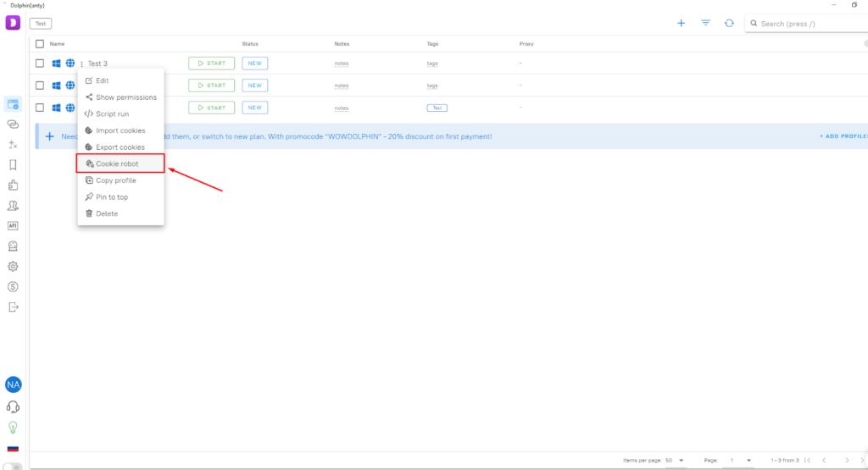The width and height of the screenshot is (868, 470).
Task: Click the ADD PROFILES link in banner
Action: [x=843, y=136]
